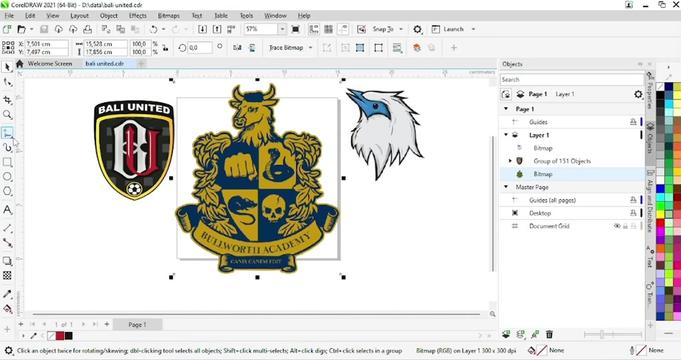Select the black swatch in document palette

click(69, 336)
